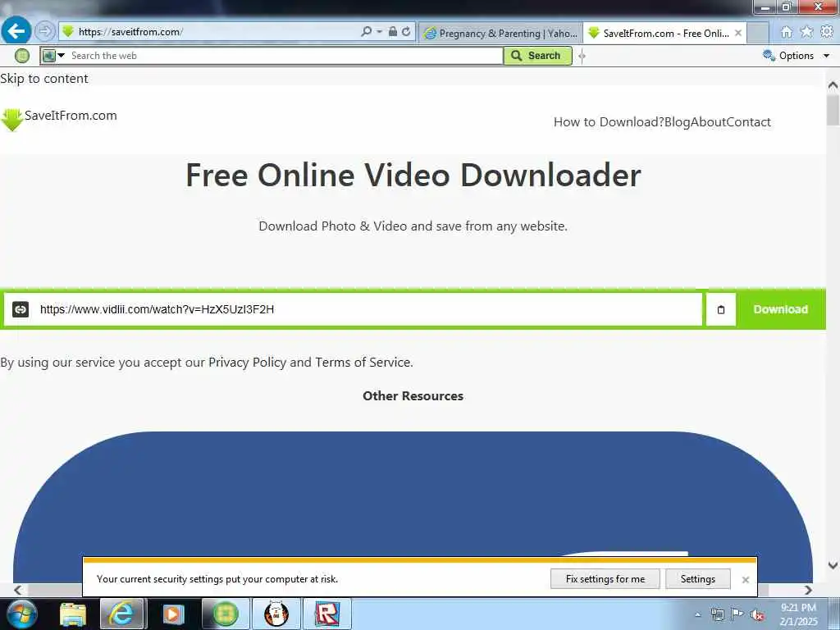The width and height of the screenshot is (840, 630).
Task: Show hidden system tray icons arrow
Action: point(697,614)
